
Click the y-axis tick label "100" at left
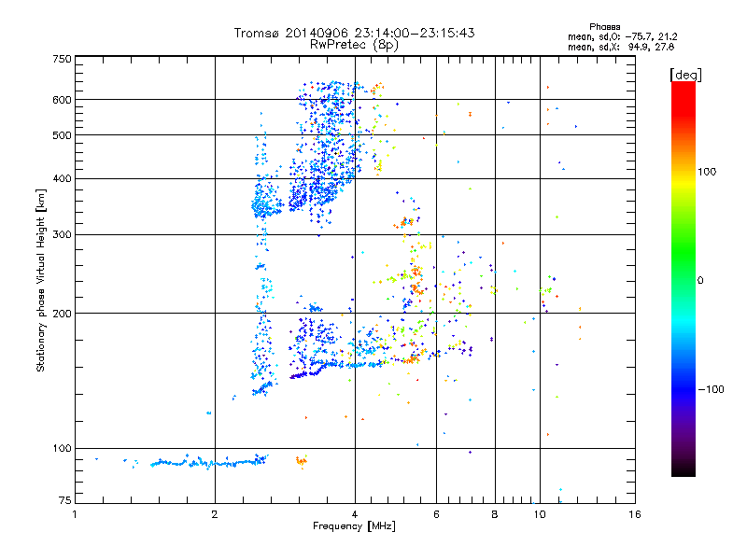click(x=62, y=449)
